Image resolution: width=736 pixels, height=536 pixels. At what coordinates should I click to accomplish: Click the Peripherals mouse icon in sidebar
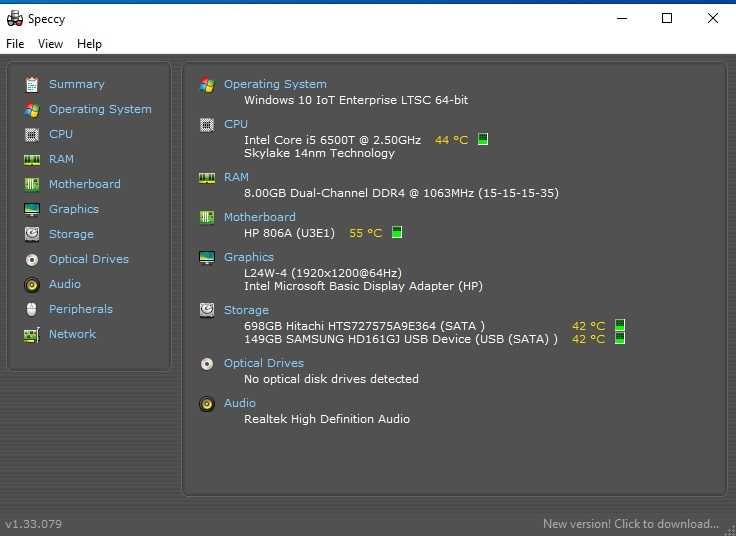point(31,309)
